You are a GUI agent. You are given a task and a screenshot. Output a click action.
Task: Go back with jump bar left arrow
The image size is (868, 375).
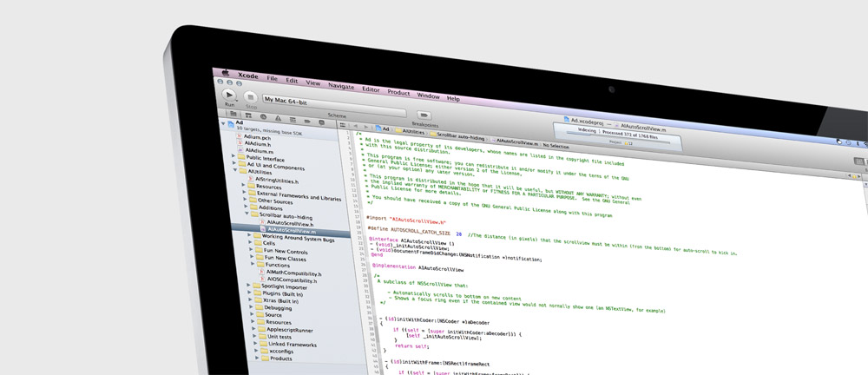(x=355, y=126)
